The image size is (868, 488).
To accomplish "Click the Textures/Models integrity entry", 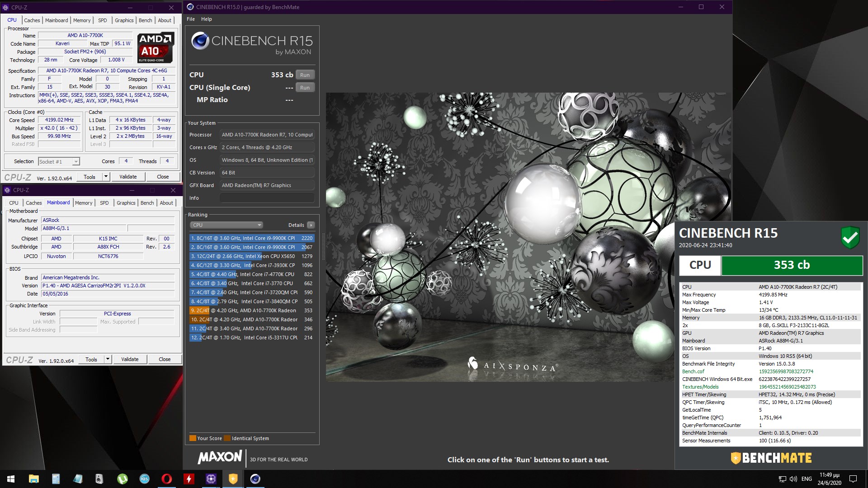I will point(771,387).
